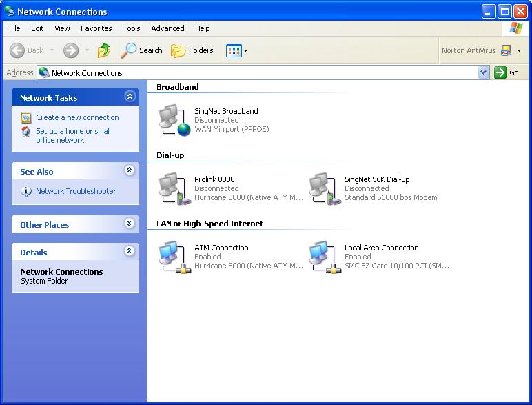Click the Network Troubleshooter info icon
Image resolution: width=532 pixels, height=405 pixels.
(26, 191)
